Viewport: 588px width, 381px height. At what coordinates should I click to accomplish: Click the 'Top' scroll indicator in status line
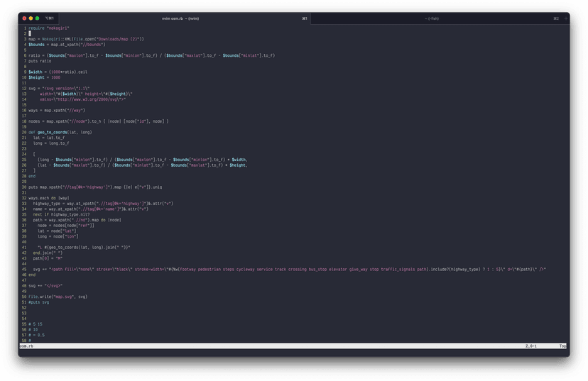tap(562, 346)
